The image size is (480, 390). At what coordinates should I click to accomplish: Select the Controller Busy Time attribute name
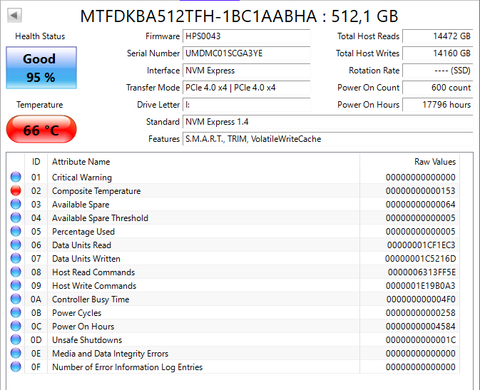[90, 299]
